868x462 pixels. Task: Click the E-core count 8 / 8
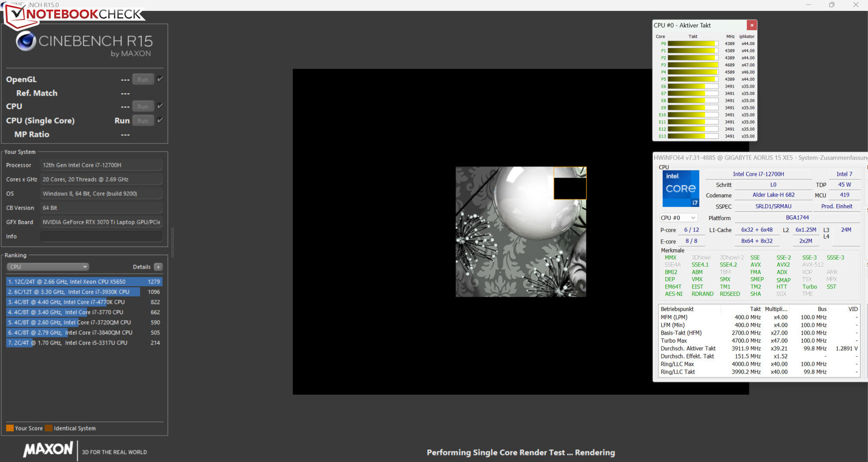click(691, 241)
